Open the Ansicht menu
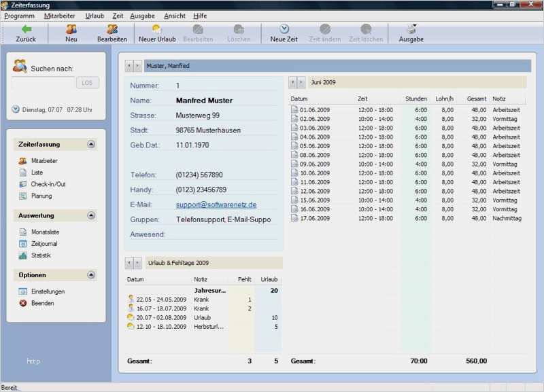Viewport: 544px width, 392px height. point(175,16)
